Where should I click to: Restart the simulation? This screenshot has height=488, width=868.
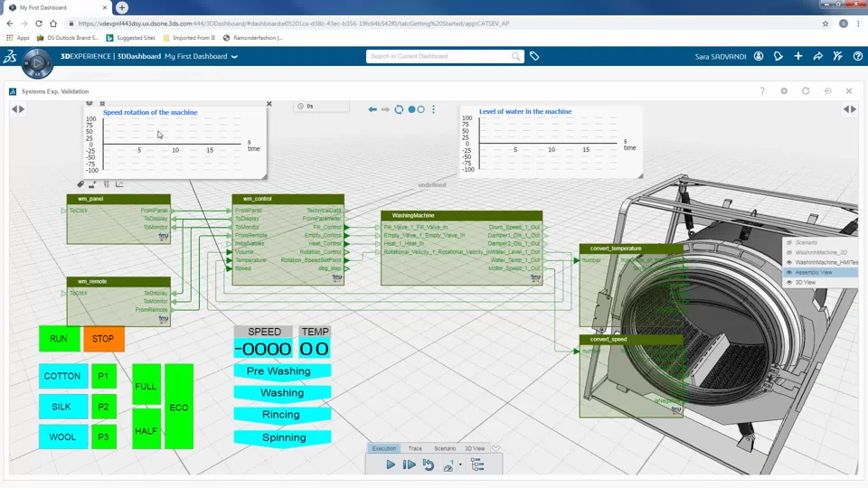tap(429, 465)
